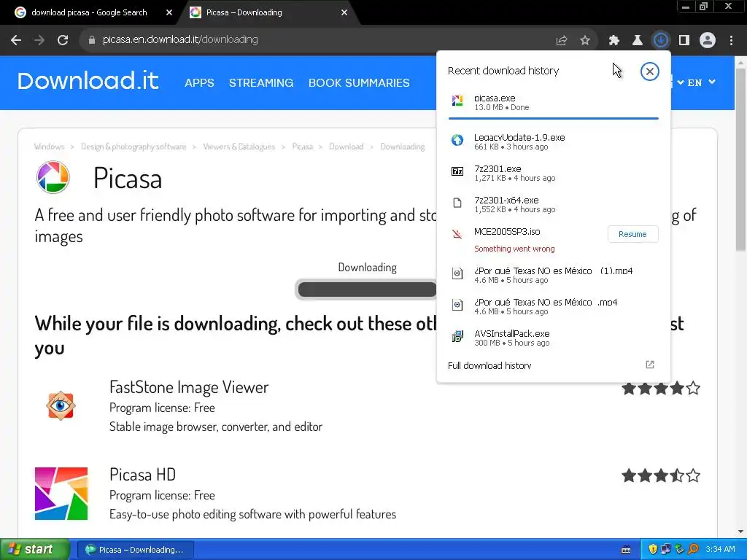This screenshot has height=560, width=747.
Task: Open the APPS menu
Action: pos(199,83)
